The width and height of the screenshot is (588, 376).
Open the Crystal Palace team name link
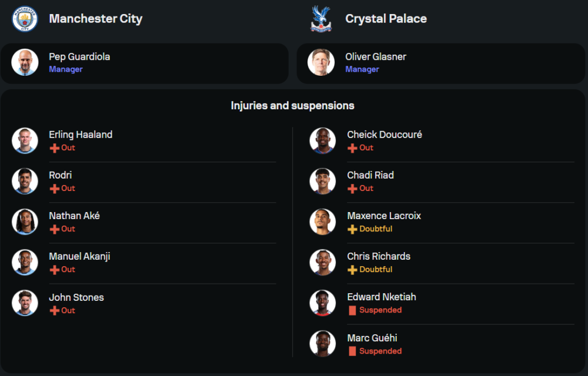(x=386, y=19)
